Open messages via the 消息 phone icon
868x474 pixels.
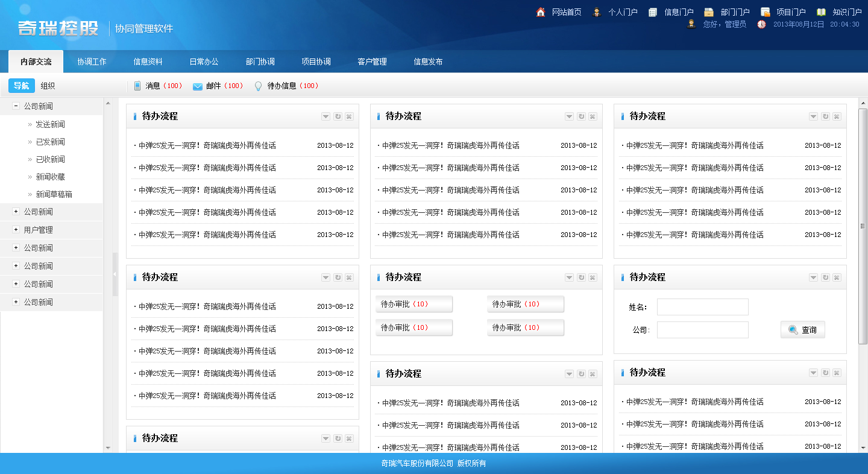137,86
